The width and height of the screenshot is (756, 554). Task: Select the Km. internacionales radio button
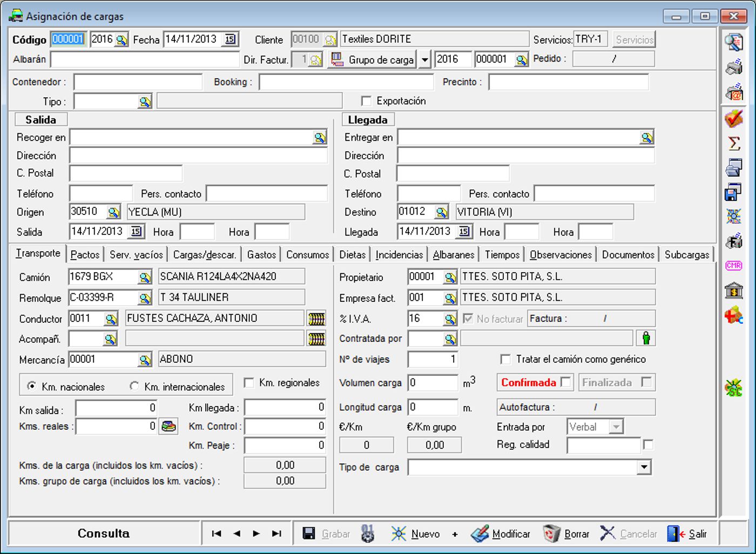pyautogui.click(x=134, y=386)
